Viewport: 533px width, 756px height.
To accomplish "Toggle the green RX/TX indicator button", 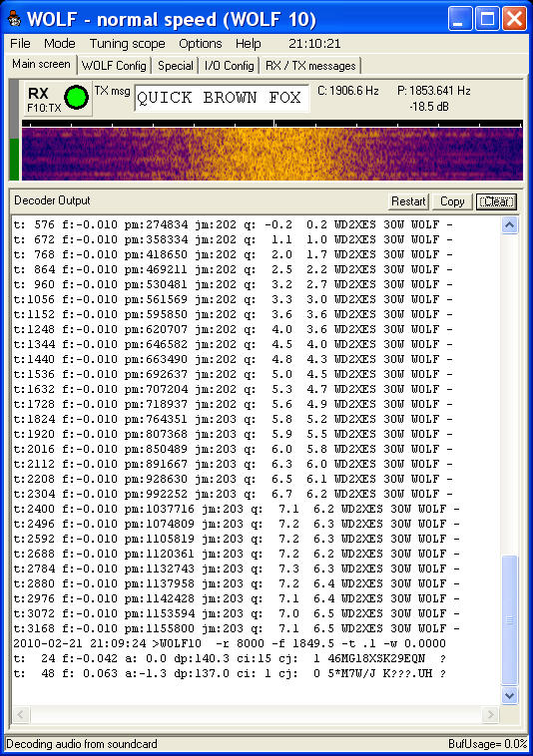I will 76,98.
